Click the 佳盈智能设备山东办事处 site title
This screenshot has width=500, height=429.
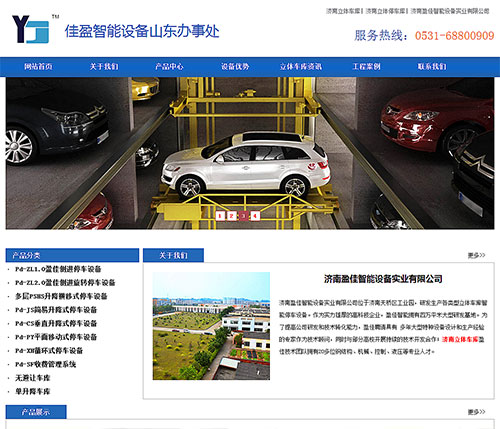click(142, 31)
